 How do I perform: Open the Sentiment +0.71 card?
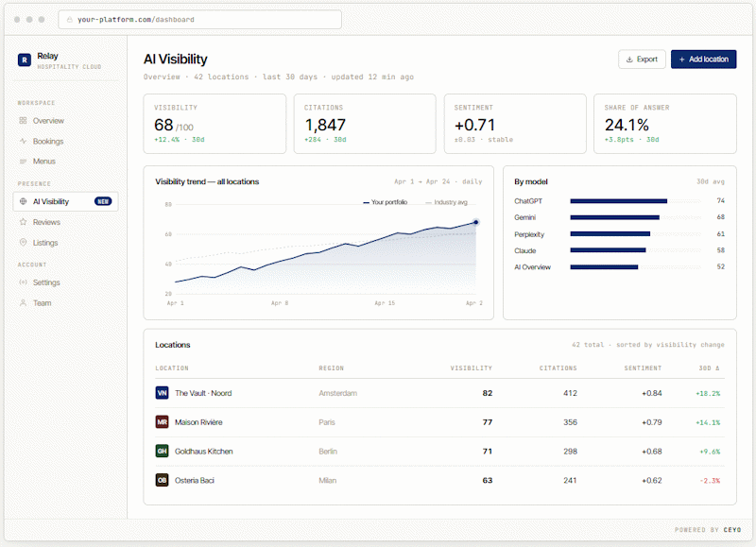point(515,124)
